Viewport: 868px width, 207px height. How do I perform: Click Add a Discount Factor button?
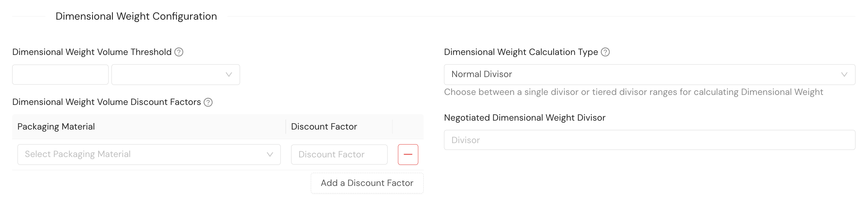tap(367, 183)
